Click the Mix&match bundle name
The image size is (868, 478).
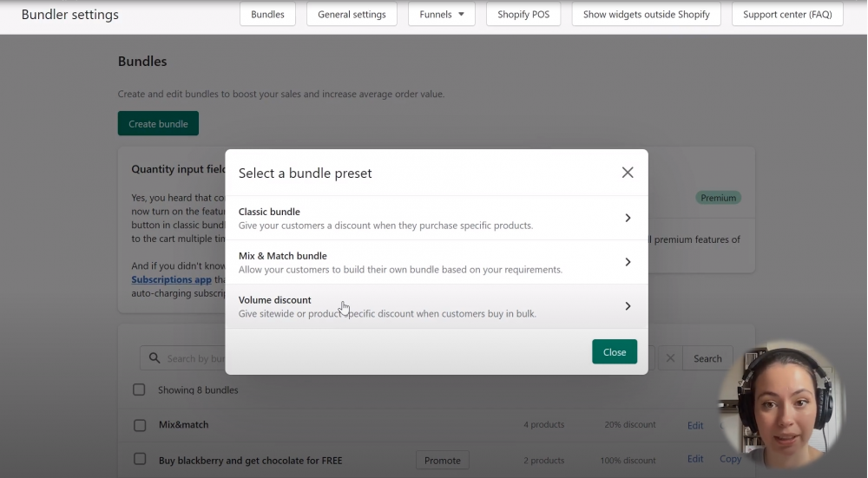[x=184, y=424]
